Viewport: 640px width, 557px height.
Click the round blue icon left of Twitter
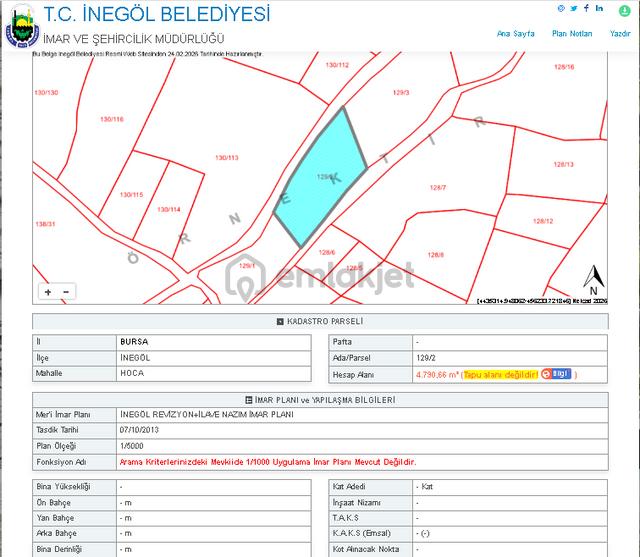click(561, 9)
